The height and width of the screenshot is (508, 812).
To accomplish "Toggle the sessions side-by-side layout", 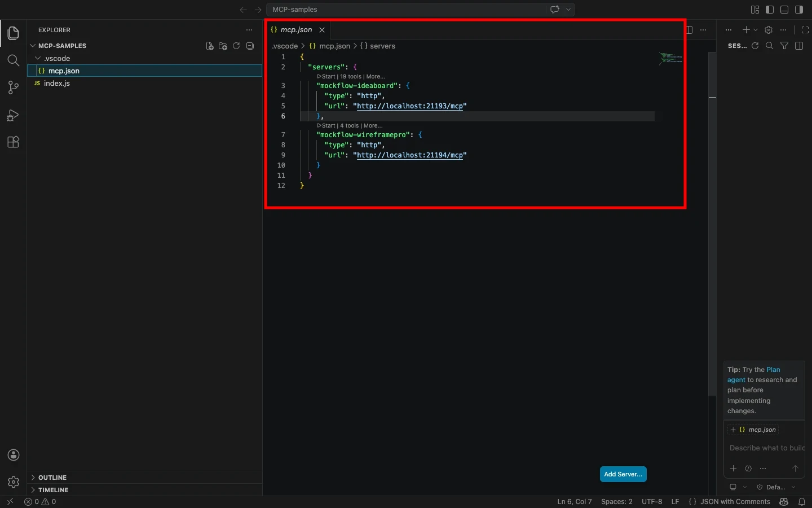I will click(799, 46).
